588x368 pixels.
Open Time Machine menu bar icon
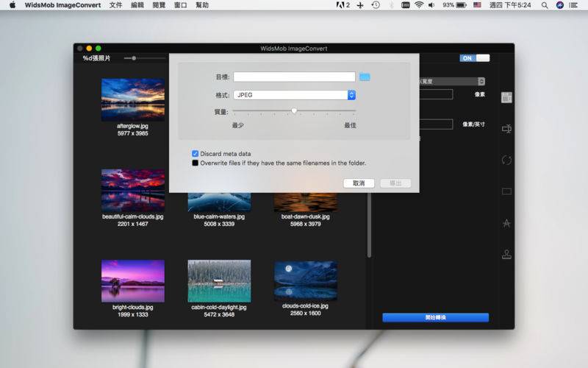376,5
